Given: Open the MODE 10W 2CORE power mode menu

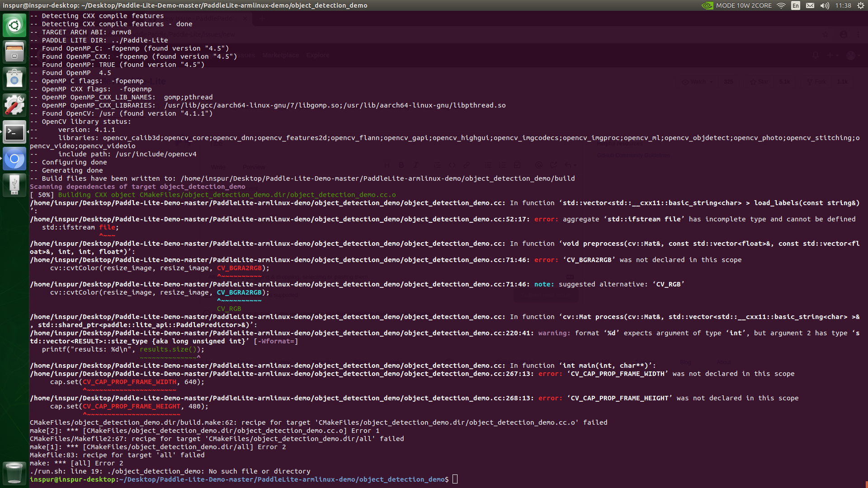Looking at the screenshot, I should pyautogui.click(x=744, y=5).
